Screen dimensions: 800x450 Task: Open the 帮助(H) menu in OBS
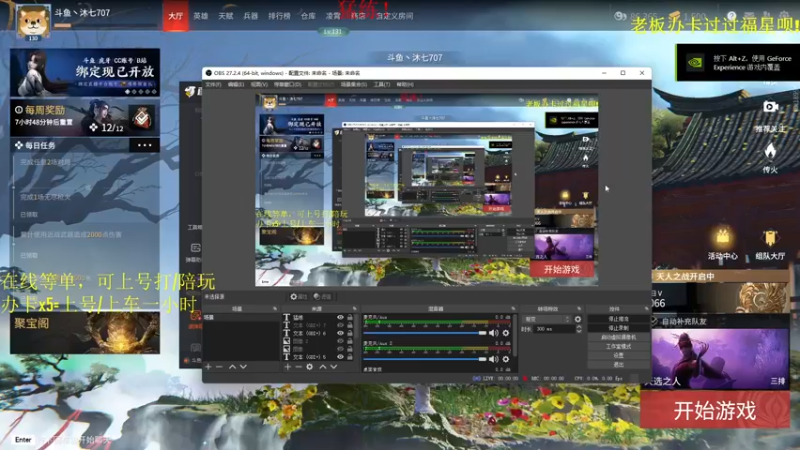click(405, 84)
